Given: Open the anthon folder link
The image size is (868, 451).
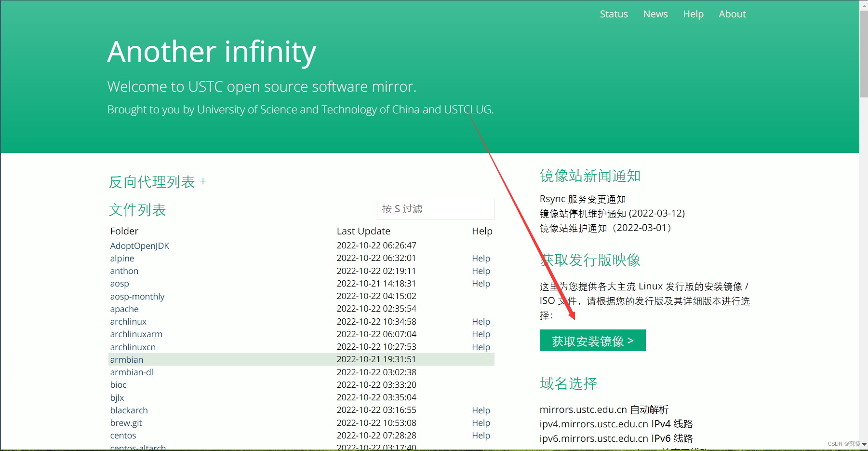Looking at the screenshot, I should (124, 271).
